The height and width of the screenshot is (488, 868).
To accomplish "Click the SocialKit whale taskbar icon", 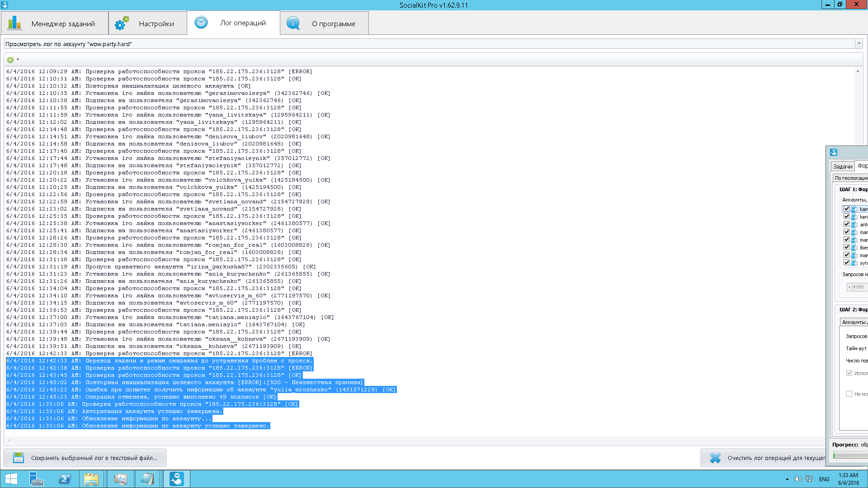I will [176, 479].
